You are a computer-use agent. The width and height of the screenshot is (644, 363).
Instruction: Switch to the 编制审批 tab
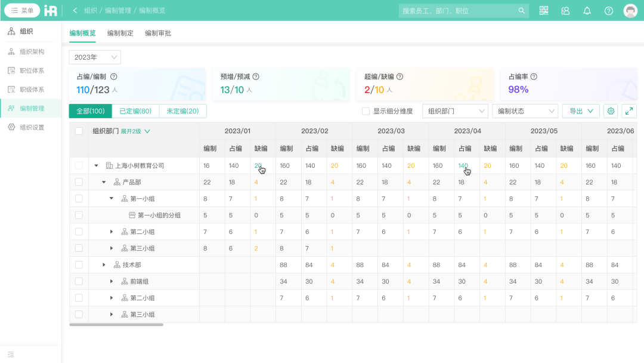[x=158, y=33]
